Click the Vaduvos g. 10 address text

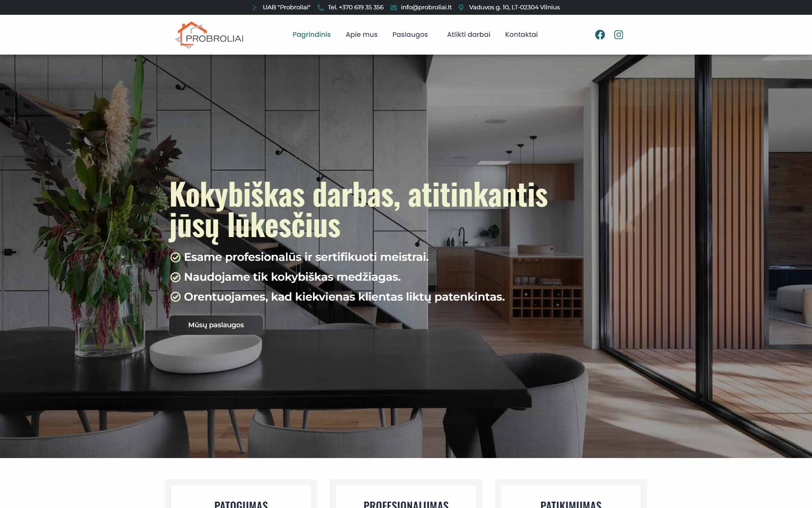tap(514, 7)
